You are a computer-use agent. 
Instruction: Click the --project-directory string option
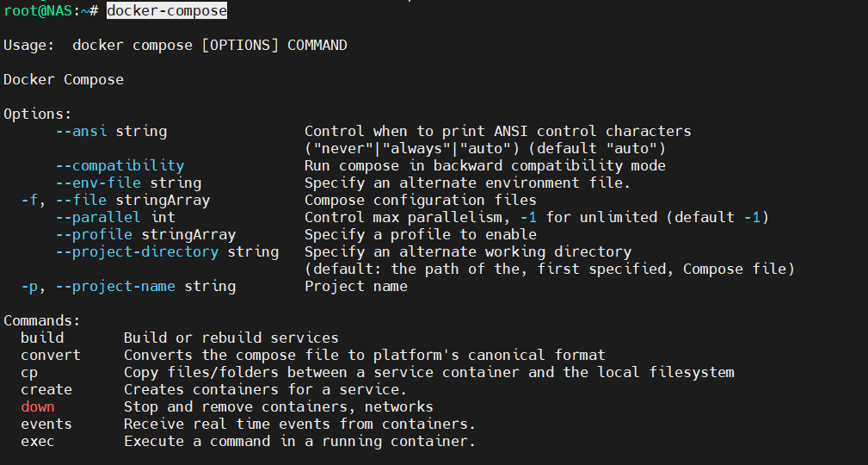click(x=167, y=251)
